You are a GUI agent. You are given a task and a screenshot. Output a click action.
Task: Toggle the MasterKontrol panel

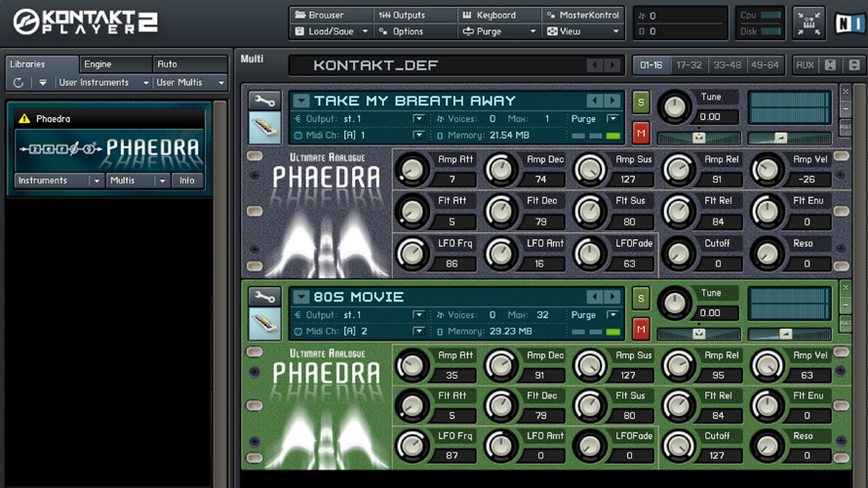click(x=583, y=15)
